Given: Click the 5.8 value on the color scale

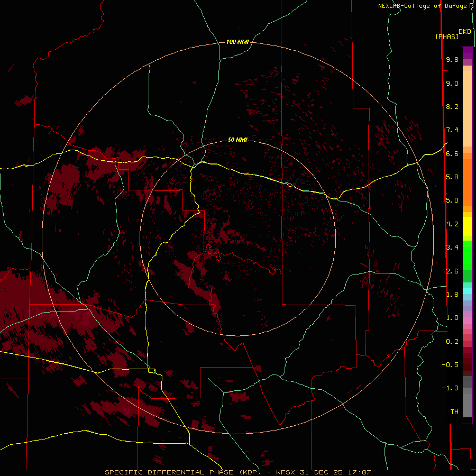Looking at the screenshot, I should 452,177.
